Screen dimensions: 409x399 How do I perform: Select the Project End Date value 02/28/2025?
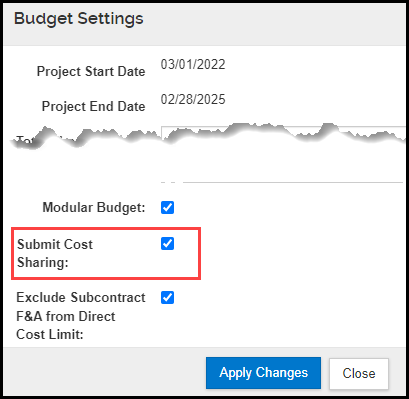[x=193, y=99]
